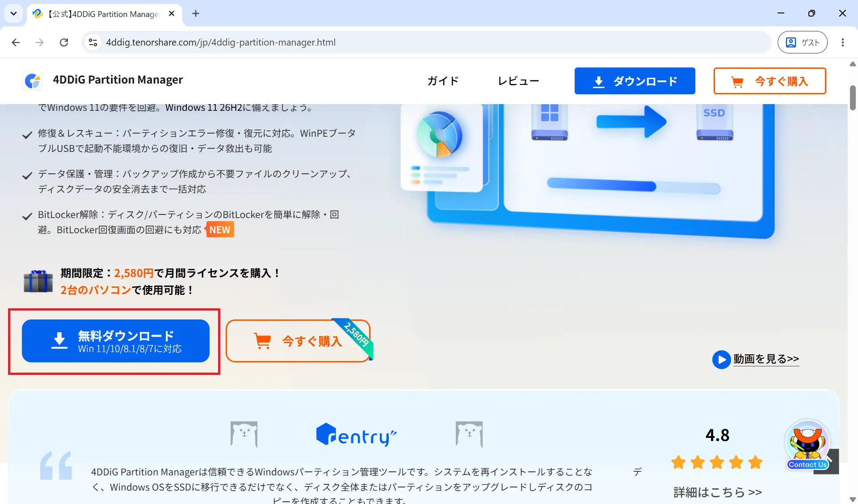This screenshot has width=858, height=504.
Task: Click the 4DDiG Partition Manager title text
Action: pyautogui.click(x=118, y=80)
